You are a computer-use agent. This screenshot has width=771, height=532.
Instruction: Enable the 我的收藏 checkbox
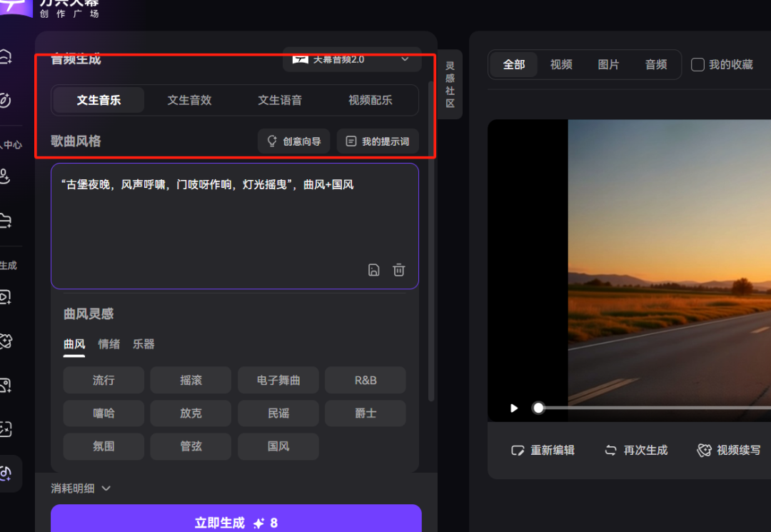(697, 64)
